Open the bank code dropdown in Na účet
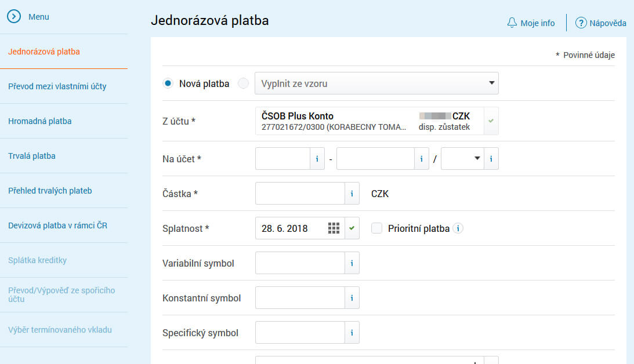634x364 pixels. click(462, 158)
